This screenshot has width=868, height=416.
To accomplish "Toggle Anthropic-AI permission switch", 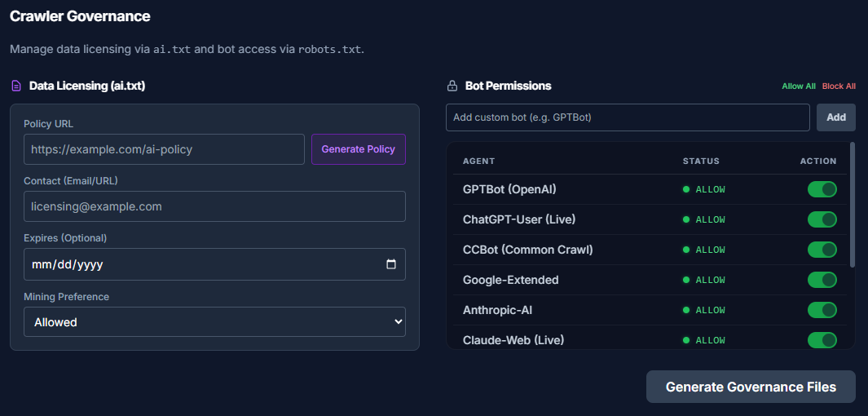I will [822, 310].
